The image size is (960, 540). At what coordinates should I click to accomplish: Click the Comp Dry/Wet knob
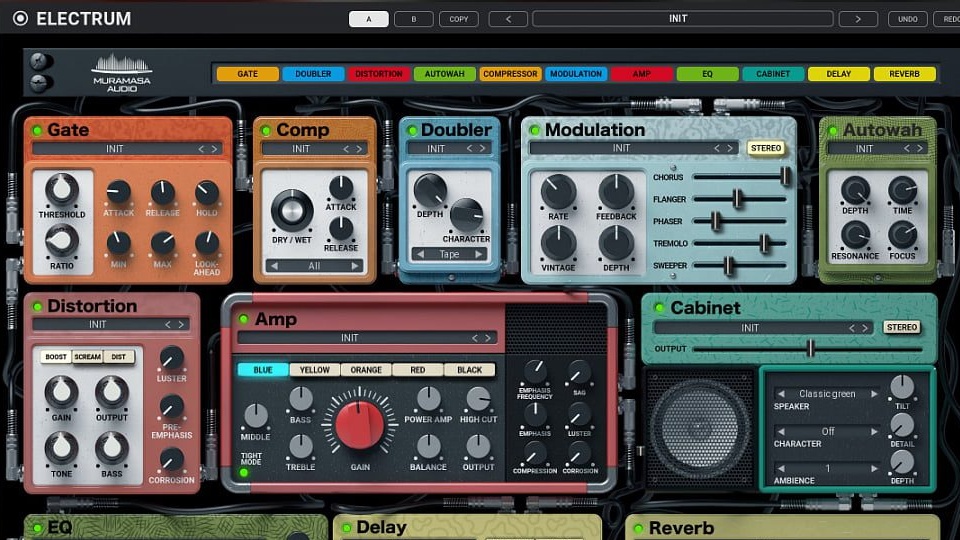tap(292, 210)
